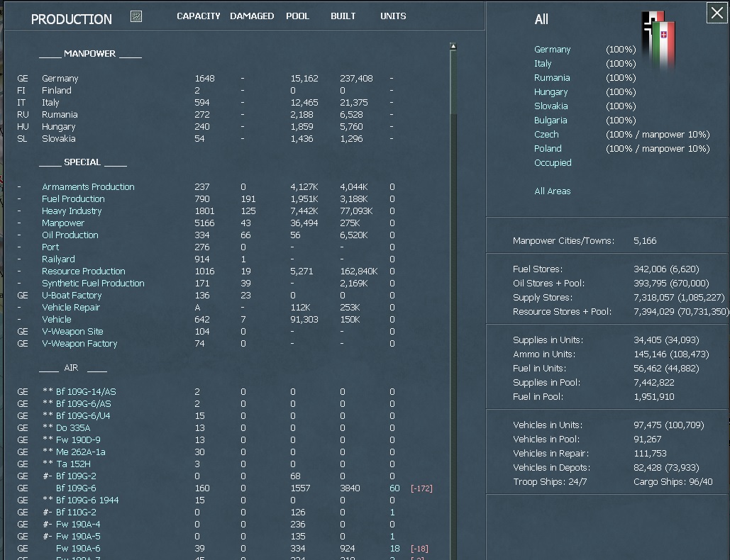Click the POOL column header
Viewport: 730px width, 560px height.
(297, 16)
